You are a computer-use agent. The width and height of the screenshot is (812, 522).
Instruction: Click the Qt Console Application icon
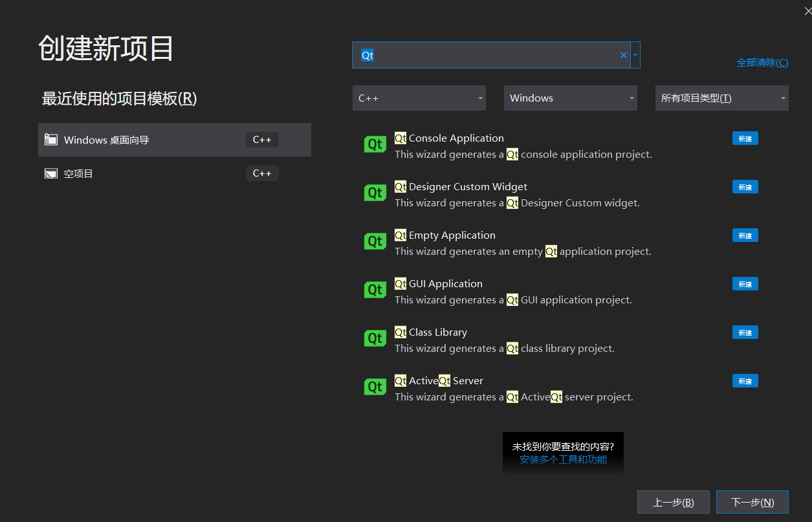[x=375, y=144]
